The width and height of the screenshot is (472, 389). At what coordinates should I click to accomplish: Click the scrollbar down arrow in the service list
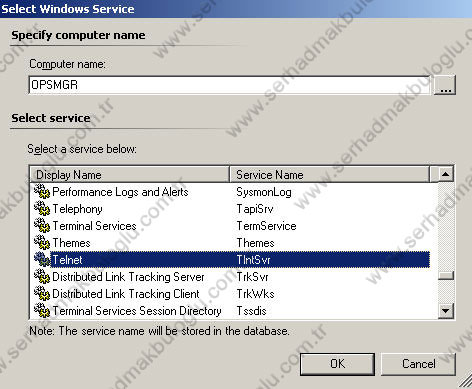(446, 311)
